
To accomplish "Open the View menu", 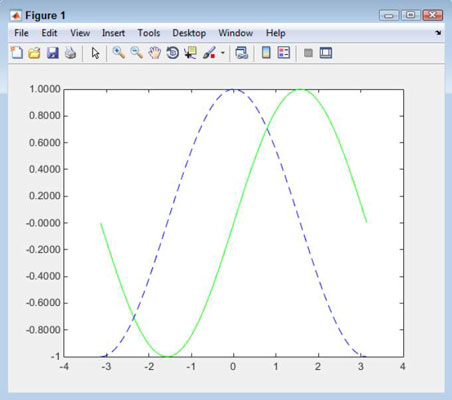I will click(x=80, y=33).
